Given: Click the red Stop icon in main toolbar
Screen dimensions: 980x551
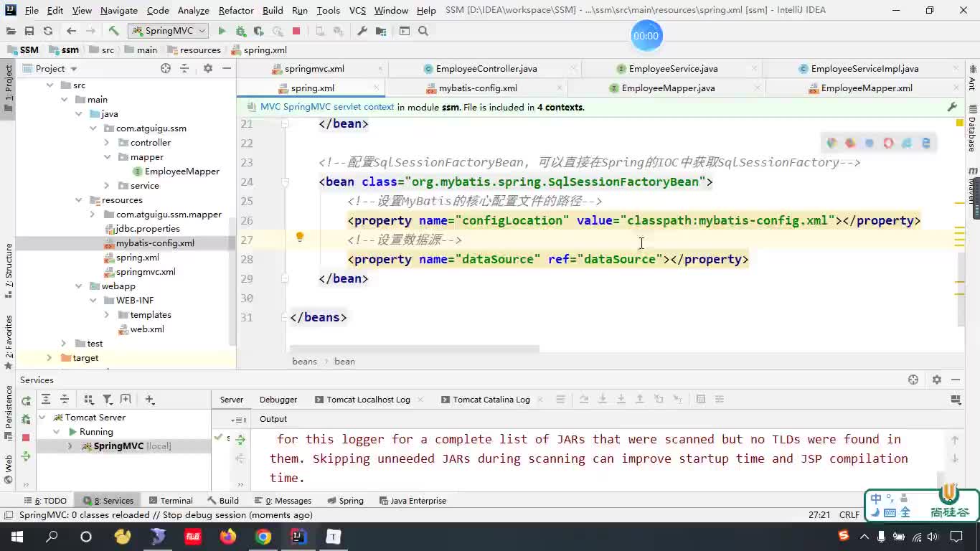Looking at the screenshot, I should 296,31.
